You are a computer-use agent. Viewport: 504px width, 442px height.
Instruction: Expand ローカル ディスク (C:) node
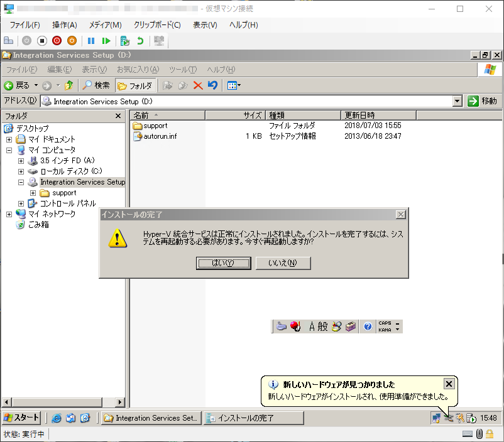click(21, 171)
